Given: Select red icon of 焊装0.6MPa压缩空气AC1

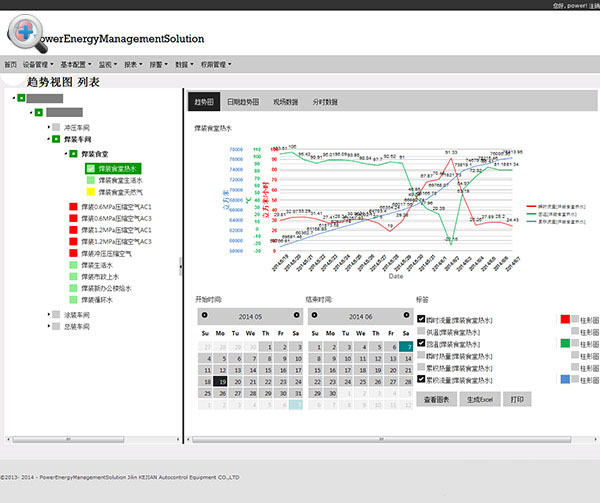Looking at the screenshot, I should [73, 207].
